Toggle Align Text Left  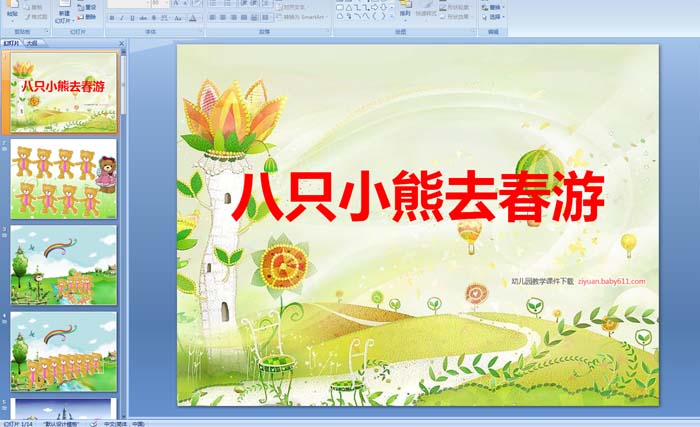(x=212, y=17)
